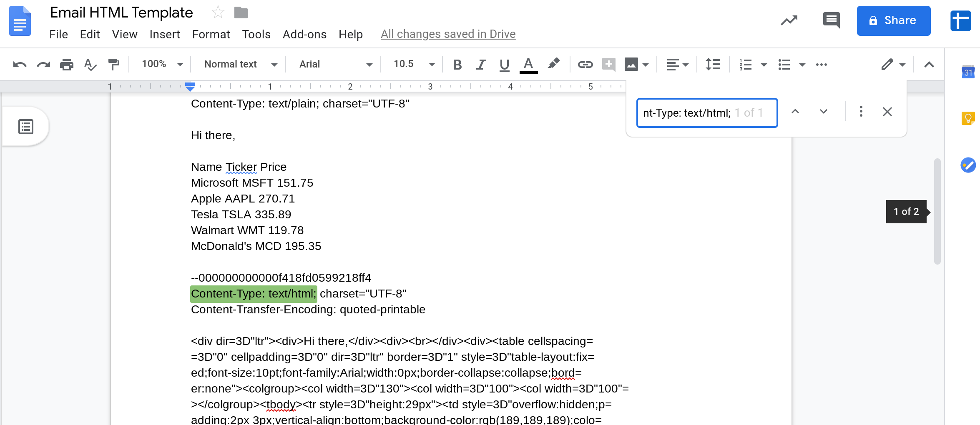Select the Paint format roller icon
980x425 pixels.
click(x=113, y=65)
